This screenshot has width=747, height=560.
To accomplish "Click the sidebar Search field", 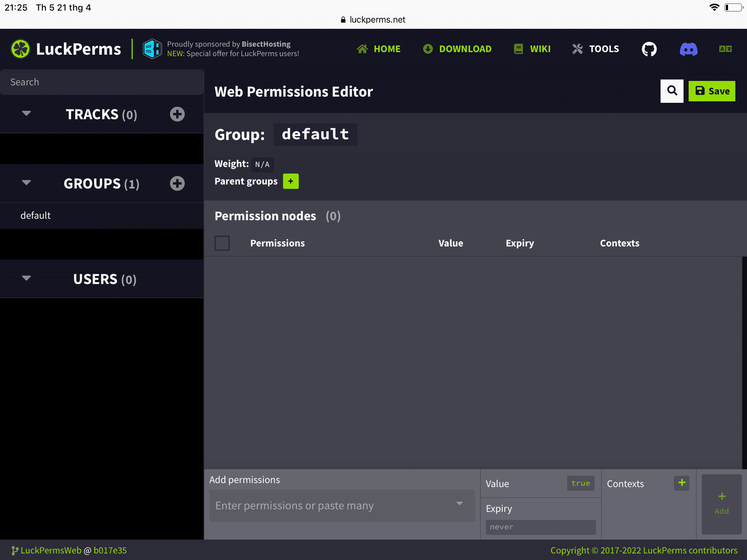I will pyautogui.click(x=102, y=82).
